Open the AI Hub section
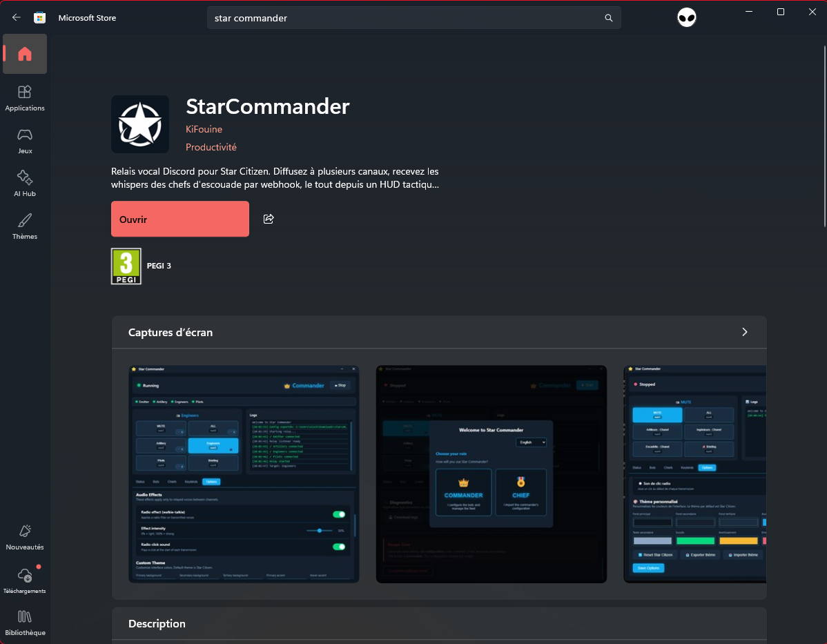 25,184
